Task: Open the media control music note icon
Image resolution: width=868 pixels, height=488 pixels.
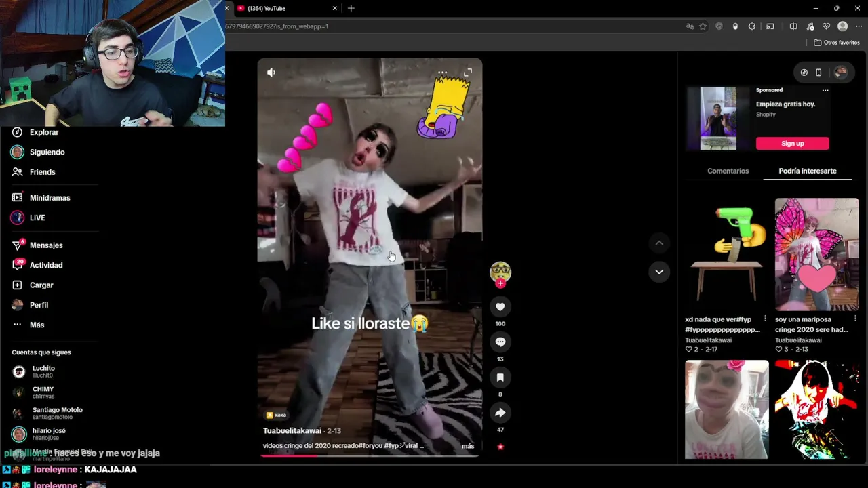Action: [810, 26]
